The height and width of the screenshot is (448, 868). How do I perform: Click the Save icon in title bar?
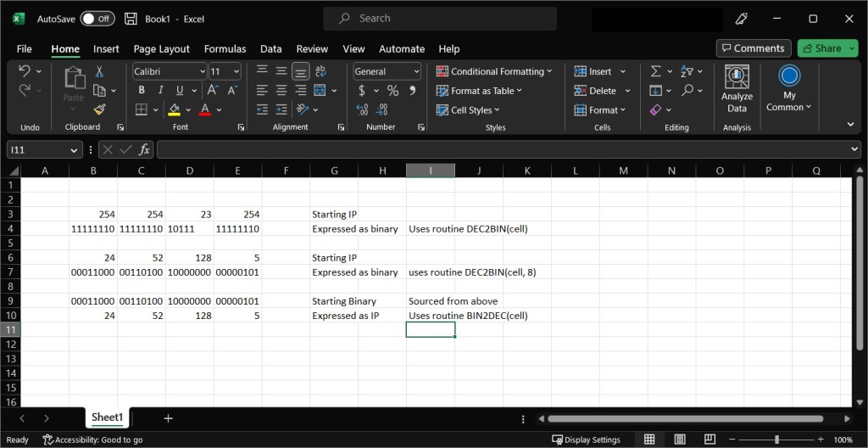pyautogui.click(x=131, y=19)
